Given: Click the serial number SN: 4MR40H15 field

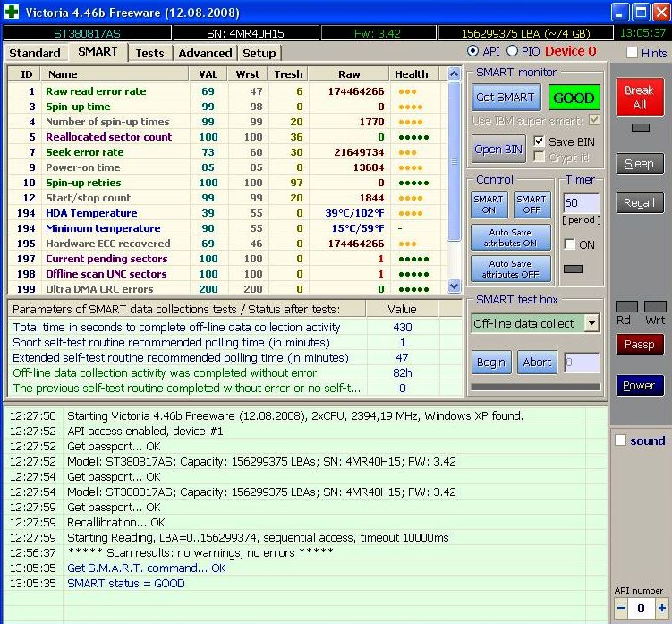Looking at the screenshot, I should coord(245,33).
